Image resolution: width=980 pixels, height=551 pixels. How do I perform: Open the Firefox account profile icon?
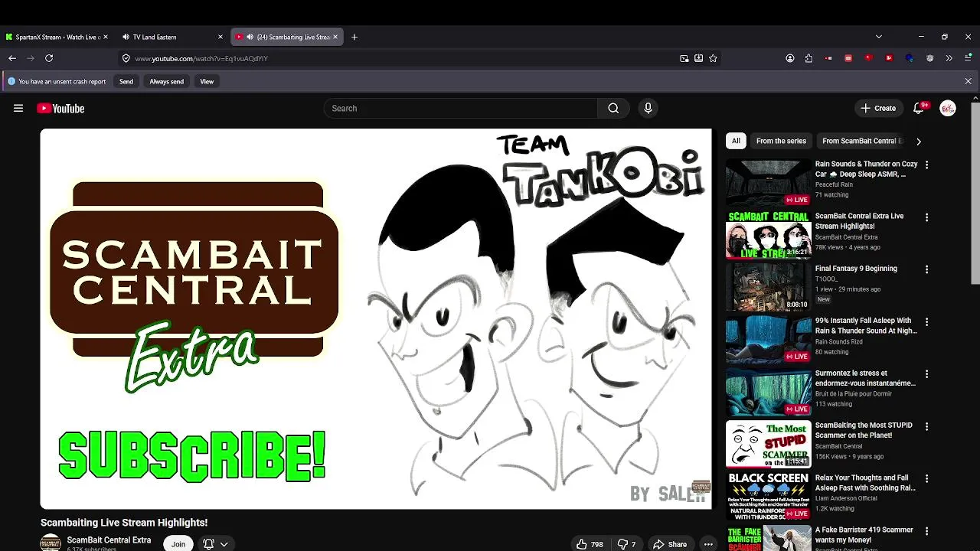(790, 58)
